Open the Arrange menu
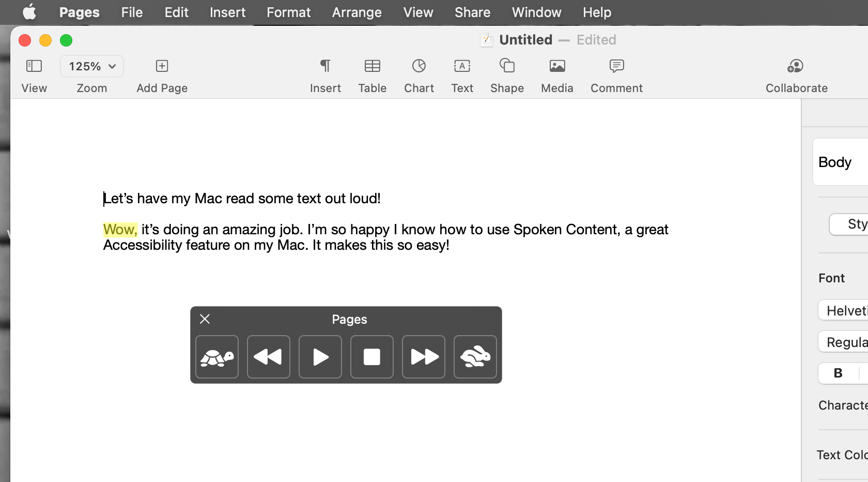 point(356,12)
